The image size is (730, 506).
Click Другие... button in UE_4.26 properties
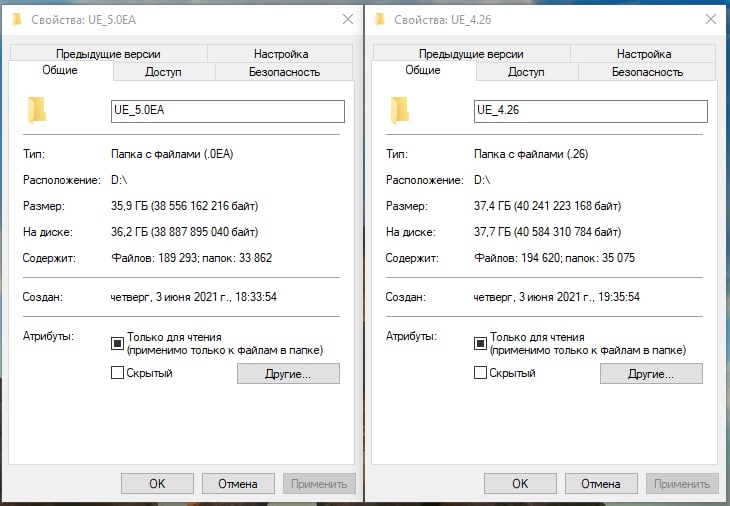coord(651,374)
